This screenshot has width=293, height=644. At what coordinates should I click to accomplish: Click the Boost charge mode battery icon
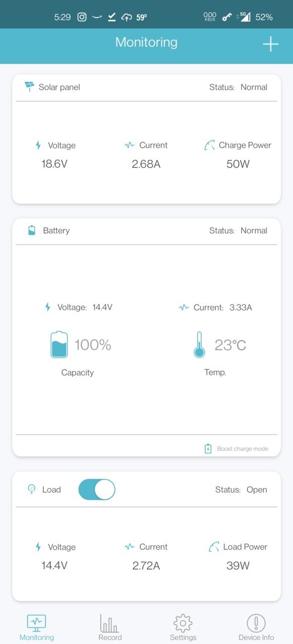point(208,448)
